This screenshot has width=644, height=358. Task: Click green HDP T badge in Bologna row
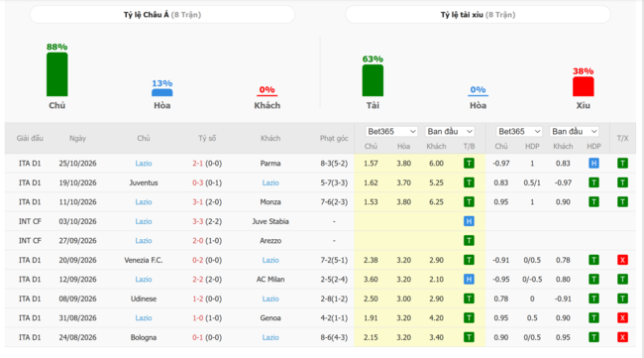click(593, 337)
